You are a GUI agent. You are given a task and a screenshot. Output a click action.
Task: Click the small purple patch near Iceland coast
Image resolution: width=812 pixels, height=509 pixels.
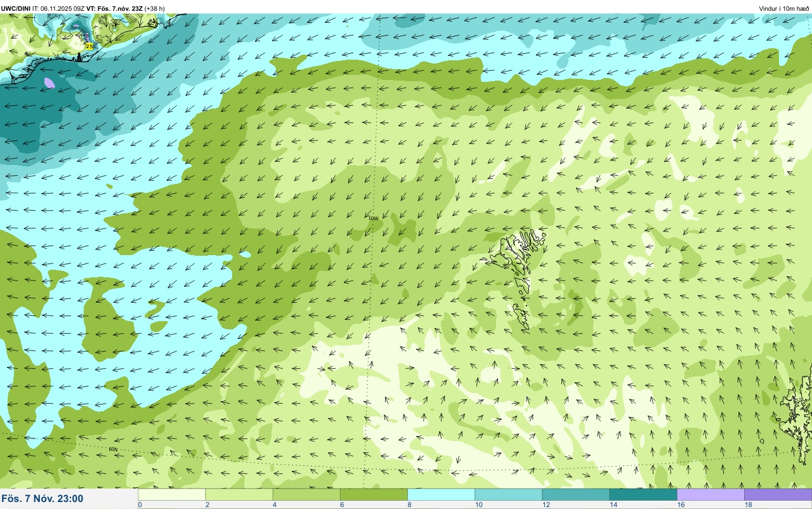click(49, 83)
